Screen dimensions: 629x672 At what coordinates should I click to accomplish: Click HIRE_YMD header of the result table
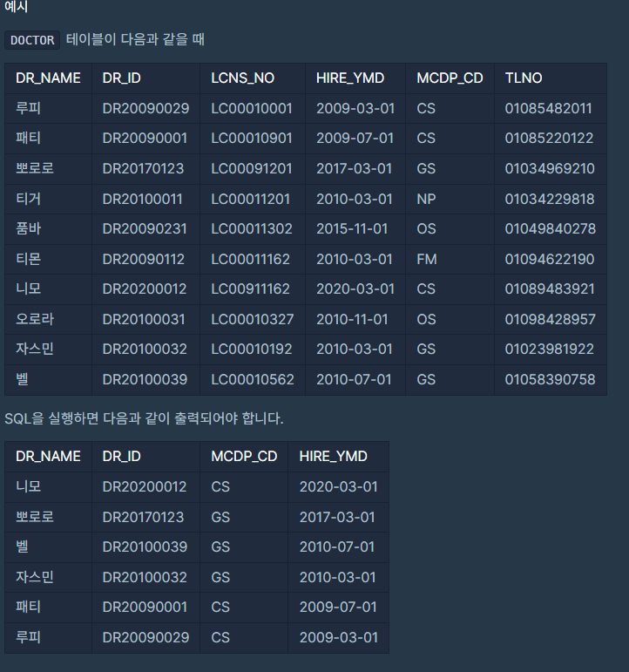coord(334,457)
